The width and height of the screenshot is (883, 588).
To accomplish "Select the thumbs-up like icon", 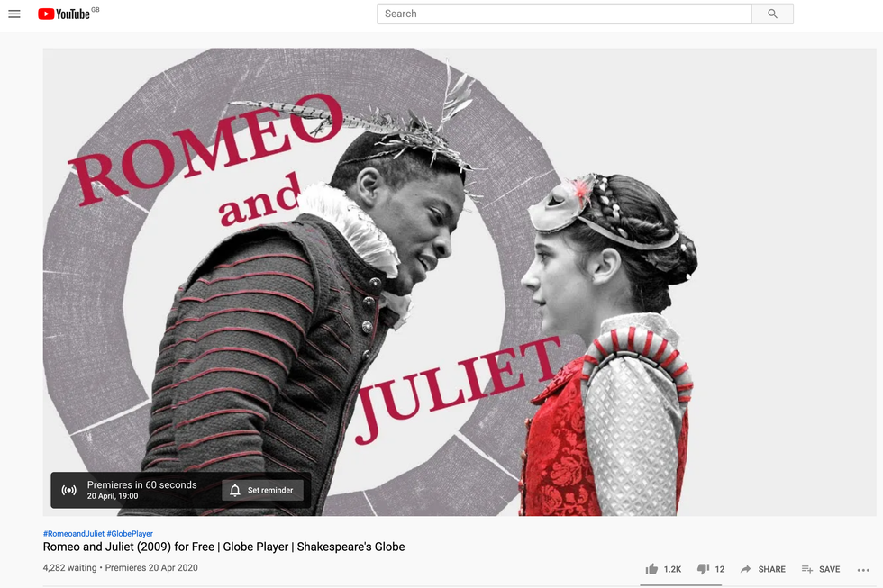I will [x=651, y=569].
